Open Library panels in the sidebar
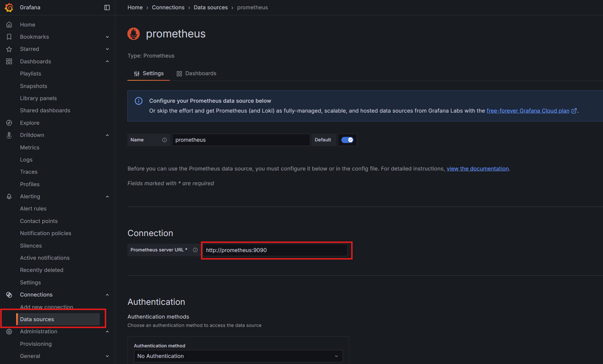Image resolution: width=603 pixels, height=364 pixels. point(38,98)
